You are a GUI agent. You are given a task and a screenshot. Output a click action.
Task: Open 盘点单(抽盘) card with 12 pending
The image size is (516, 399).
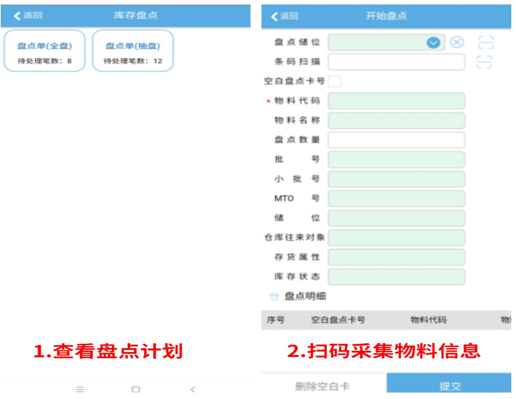133,51
